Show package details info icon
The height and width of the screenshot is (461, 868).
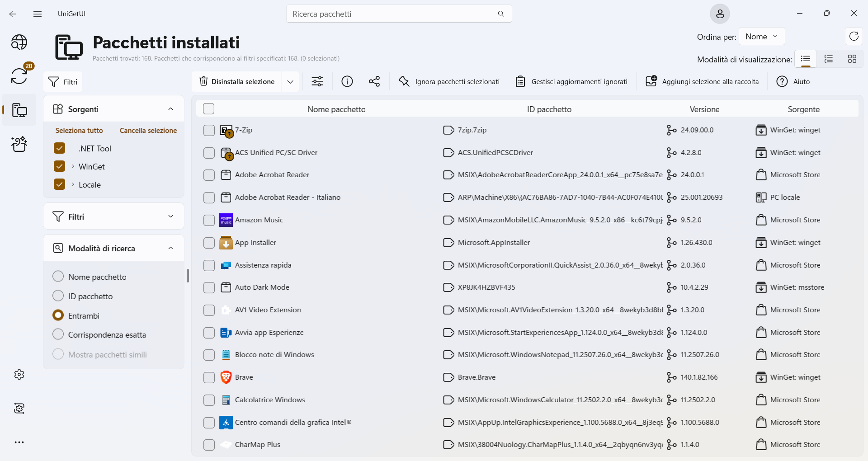[x=347, y=81]
